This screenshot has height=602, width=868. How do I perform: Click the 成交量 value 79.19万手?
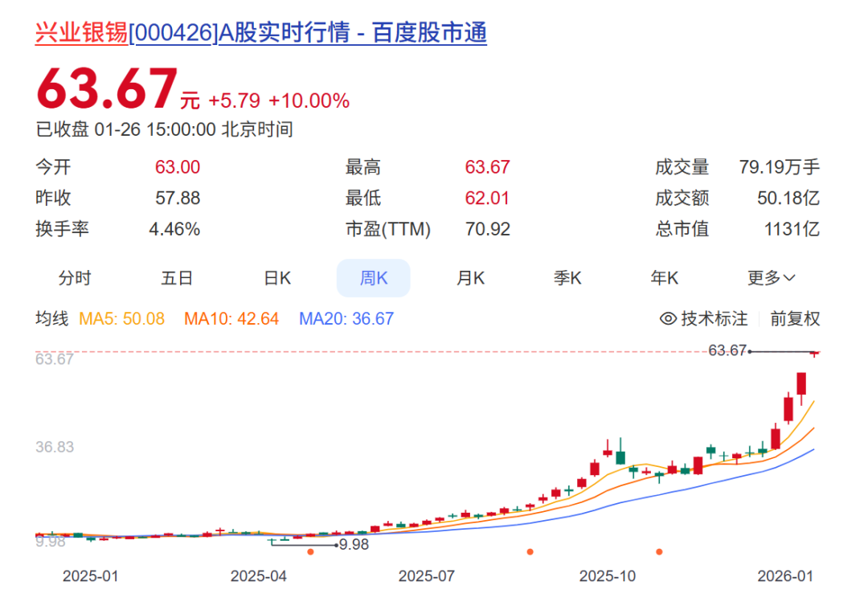pos(780,166)
